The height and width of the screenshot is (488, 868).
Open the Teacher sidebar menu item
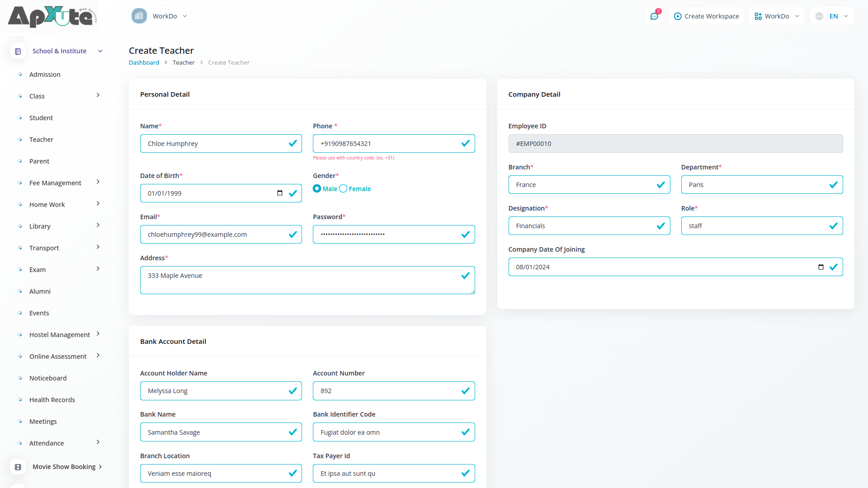(41, 140)
